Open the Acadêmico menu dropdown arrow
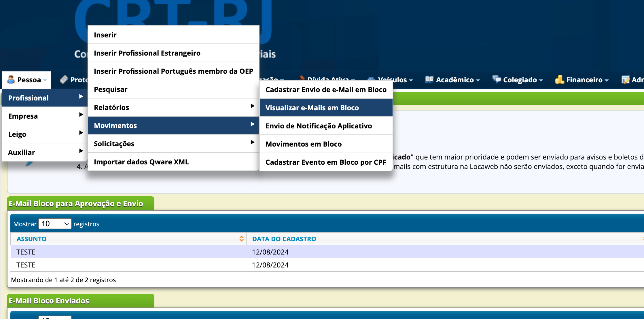 (x=478, y=80)
